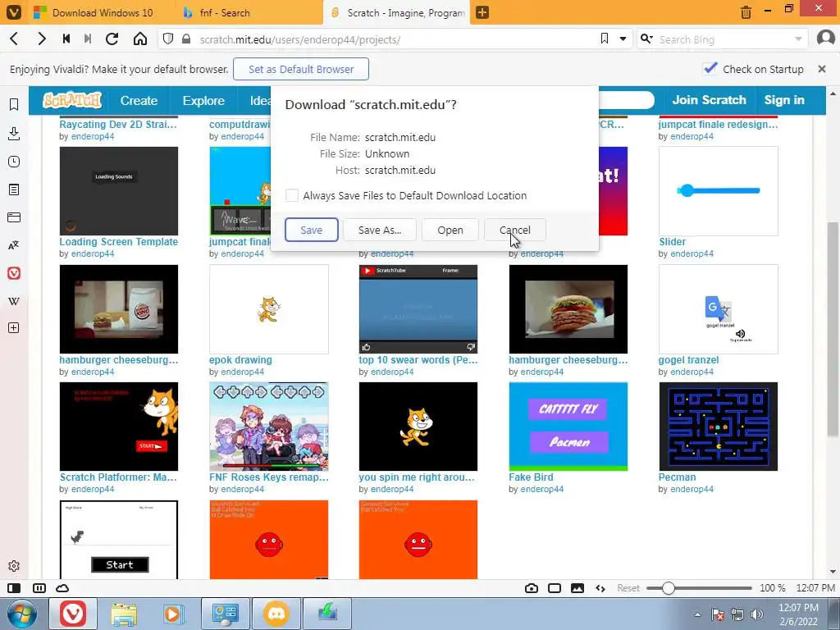Screen dimensions: 840x630
Task: Expand the address bar dropdown arrow
Action: pos(623,39)
